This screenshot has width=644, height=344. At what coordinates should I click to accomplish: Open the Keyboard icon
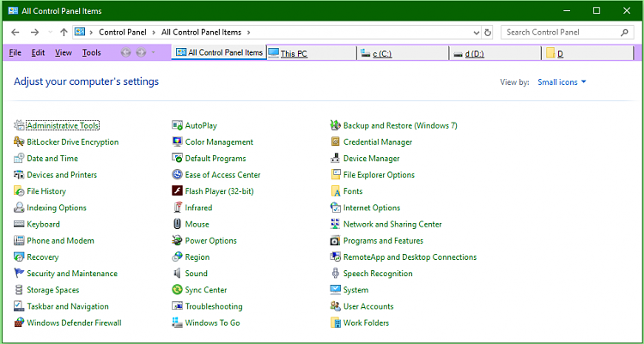19,224
